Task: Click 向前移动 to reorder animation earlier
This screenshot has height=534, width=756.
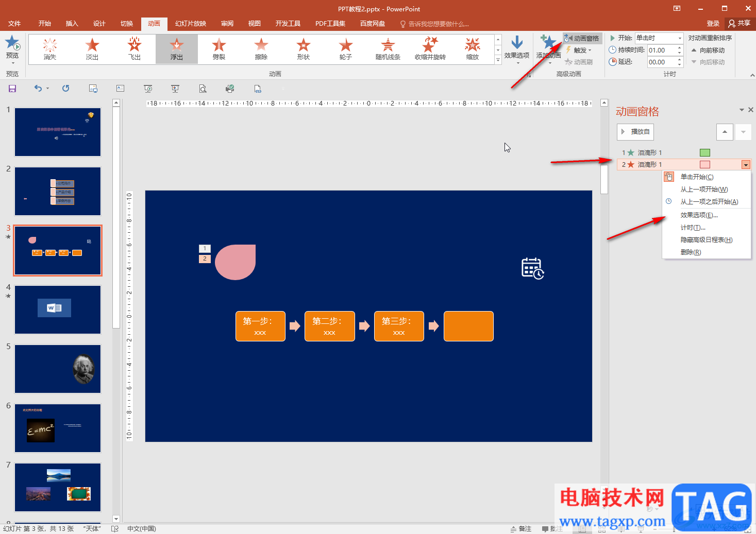Action: point(708,50)
